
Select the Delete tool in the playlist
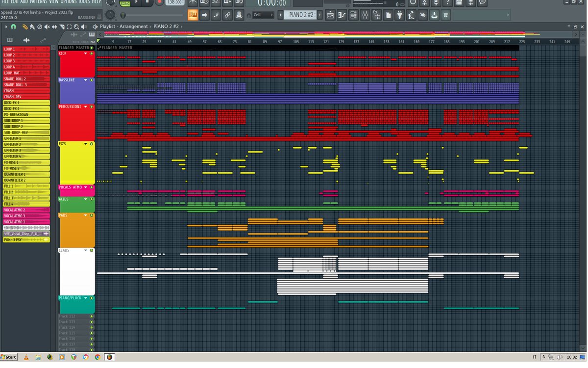tap(40, 26)
